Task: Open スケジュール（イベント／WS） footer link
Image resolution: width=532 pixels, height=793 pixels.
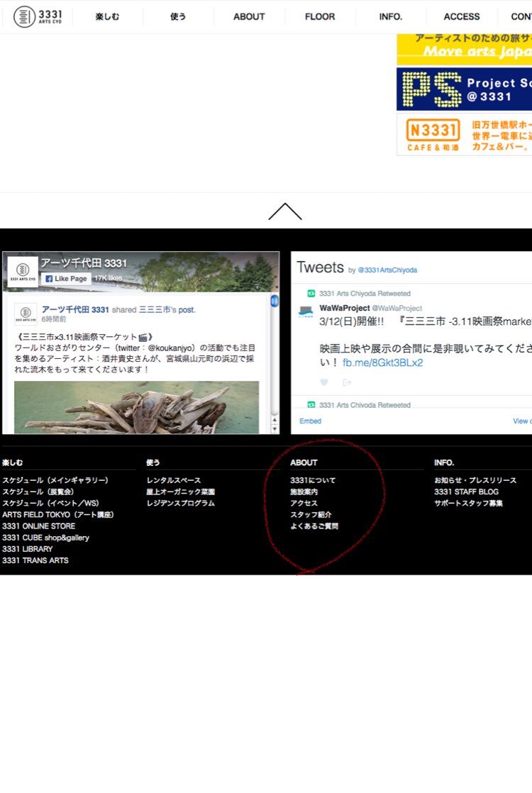Action: [x=50, y=503]
